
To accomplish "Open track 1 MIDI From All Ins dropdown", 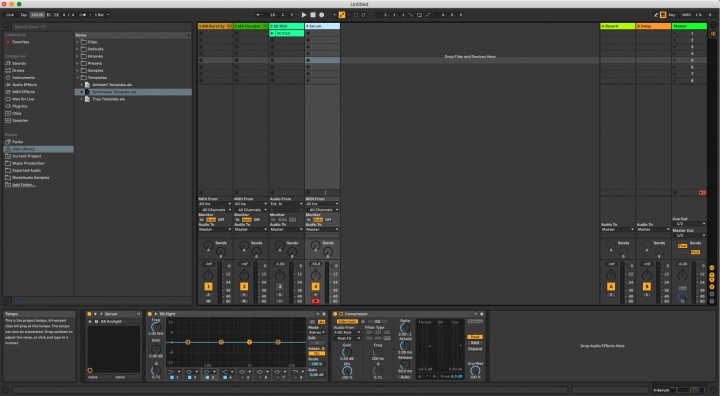I will pyautogui.click(x=215, y=204).
